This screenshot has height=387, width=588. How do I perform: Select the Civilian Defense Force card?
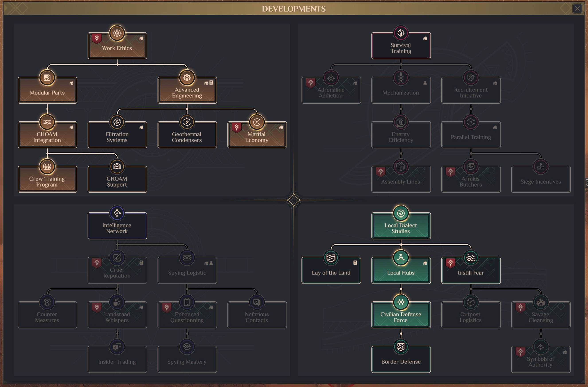point(401,317)
